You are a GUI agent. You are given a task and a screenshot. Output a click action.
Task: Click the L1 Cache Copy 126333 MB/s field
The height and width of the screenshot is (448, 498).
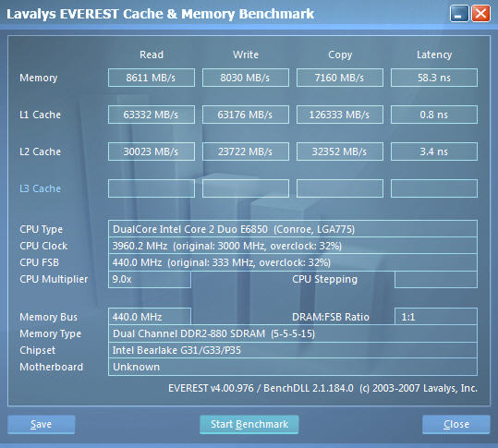[x=340, y=115]
